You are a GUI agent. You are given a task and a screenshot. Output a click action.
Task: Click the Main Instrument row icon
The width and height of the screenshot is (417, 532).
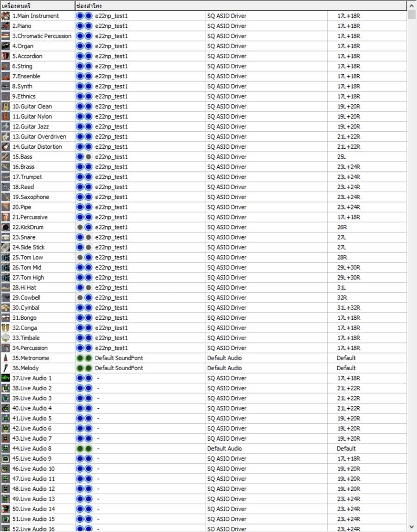point(6,16)
